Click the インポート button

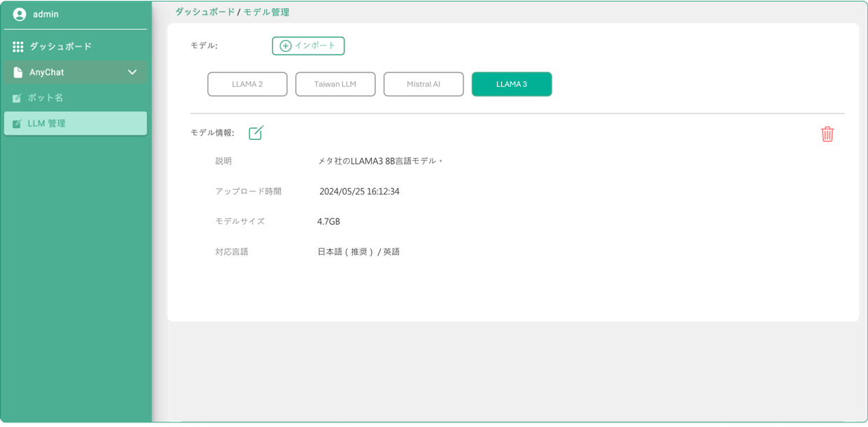pos(308,45)
